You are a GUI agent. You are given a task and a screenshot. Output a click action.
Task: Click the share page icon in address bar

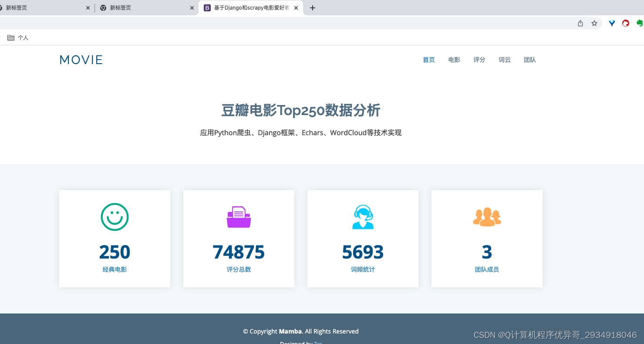(x=580, y=23)
